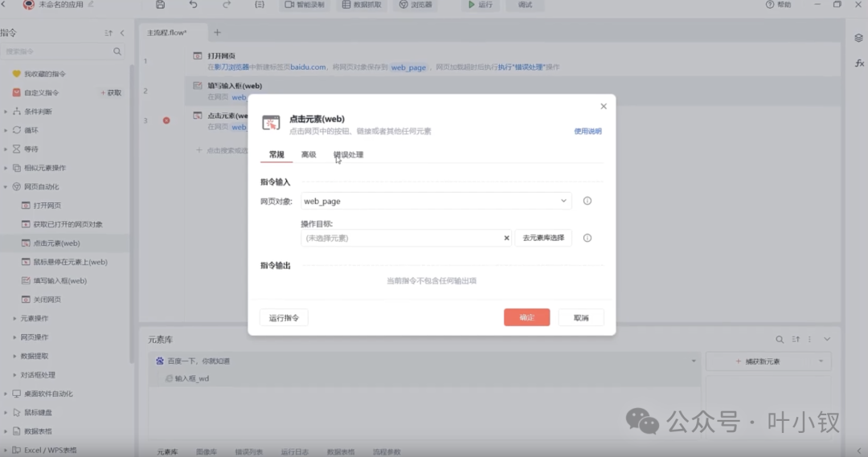868x457 pixels.
Task: Switch to 流程参数 bottom tab
Action: tap(387, 452)
